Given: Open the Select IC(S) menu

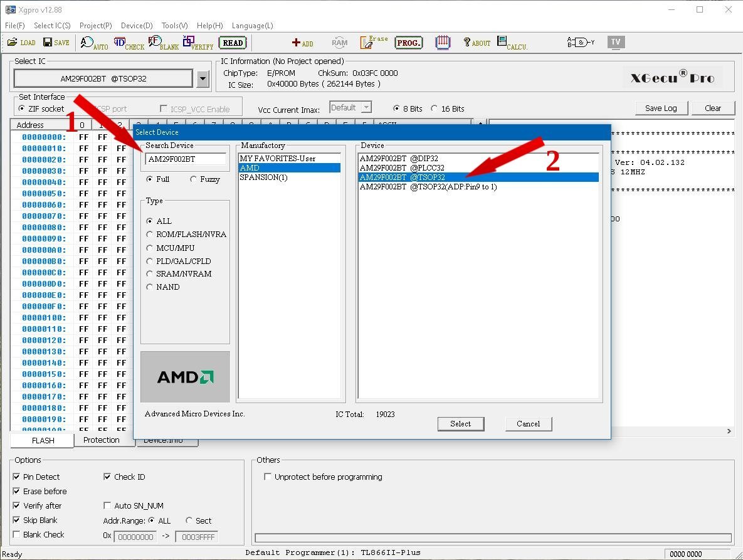Looking at the screenshot, I should [x=52, y=26].
